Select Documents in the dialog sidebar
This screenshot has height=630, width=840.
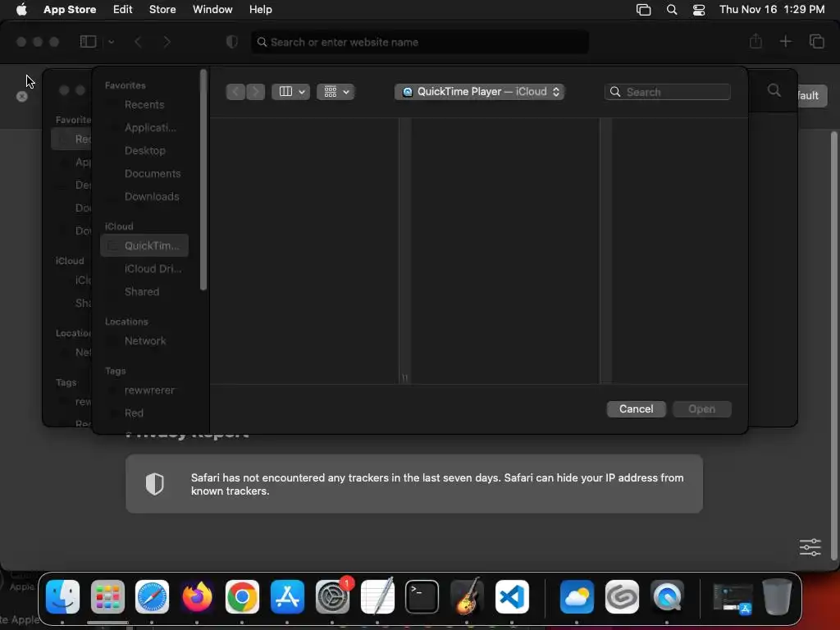click(144, 174)
